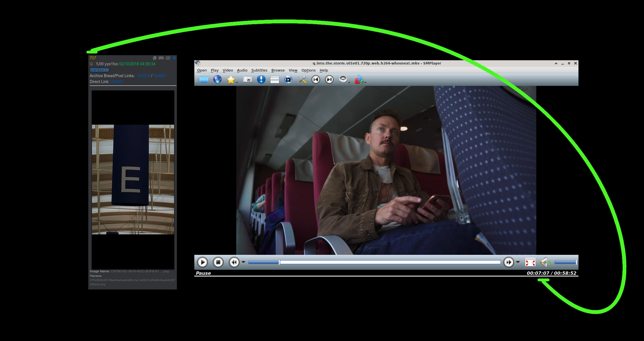Open the Play menu

pos(215,70)
